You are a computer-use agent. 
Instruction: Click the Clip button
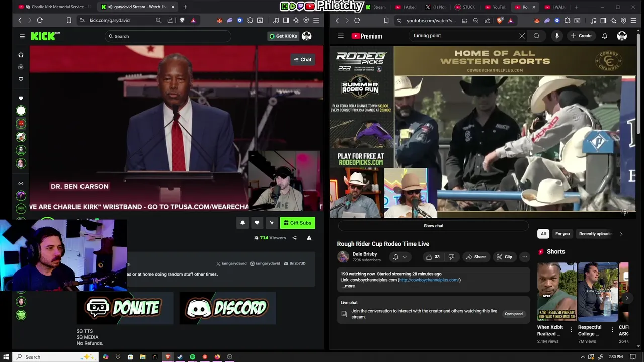504,257
